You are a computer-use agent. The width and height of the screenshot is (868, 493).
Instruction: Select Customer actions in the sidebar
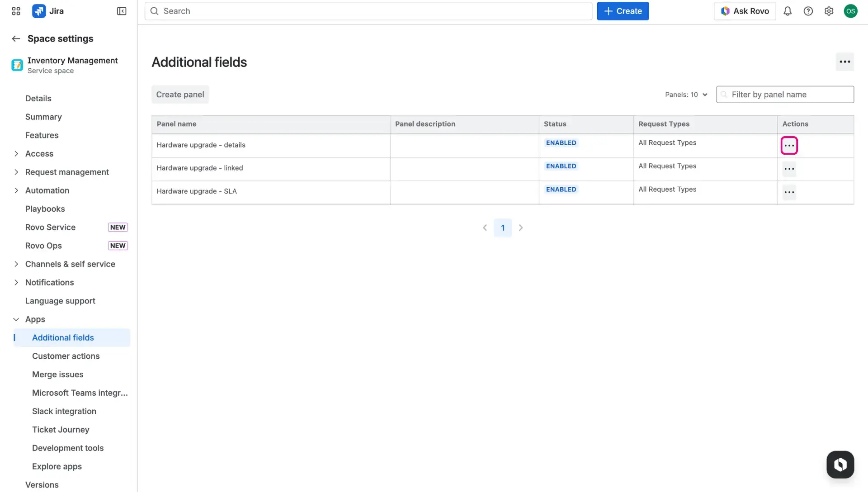click(66, 356)
